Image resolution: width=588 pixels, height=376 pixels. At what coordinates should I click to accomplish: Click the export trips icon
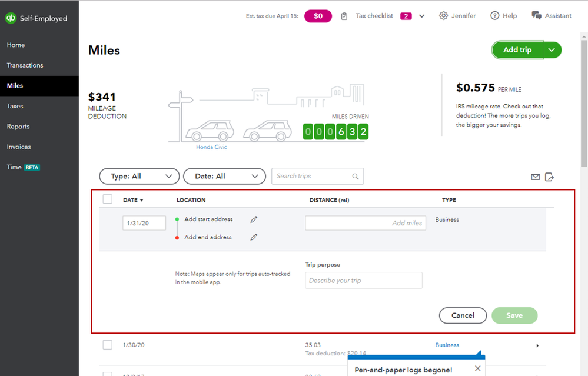click(549, 177)
